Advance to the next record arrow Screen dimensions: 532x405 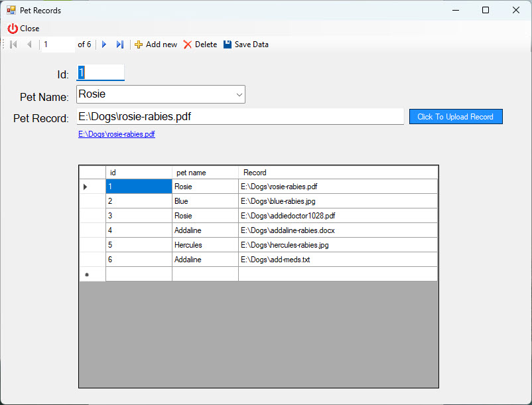(x=104, y=44)
